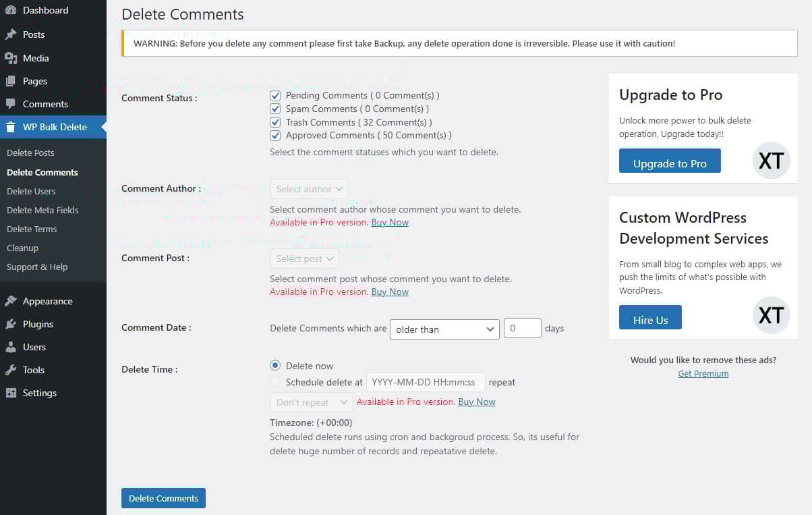Follow the Get Premium link

[x=703, y=373]
